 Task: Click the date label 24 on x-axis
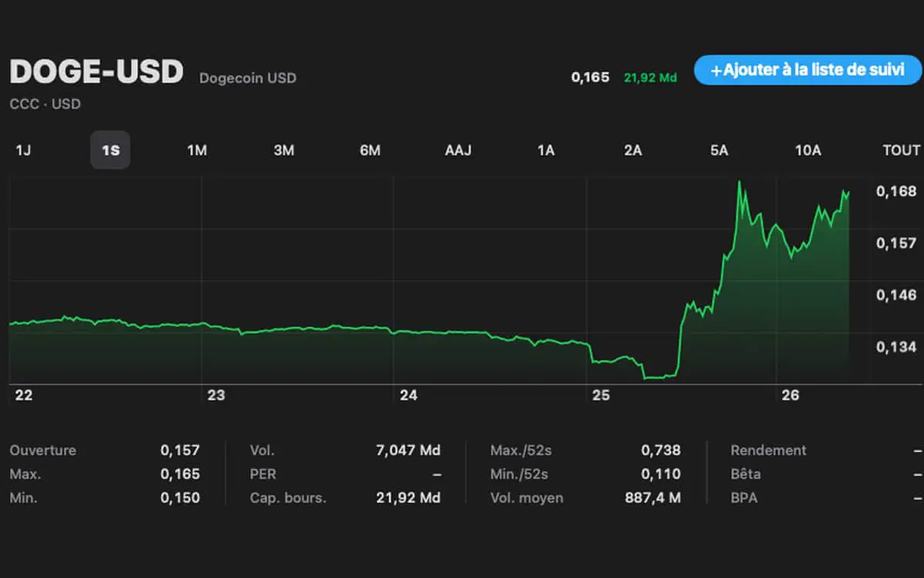(x=409, y=395)
